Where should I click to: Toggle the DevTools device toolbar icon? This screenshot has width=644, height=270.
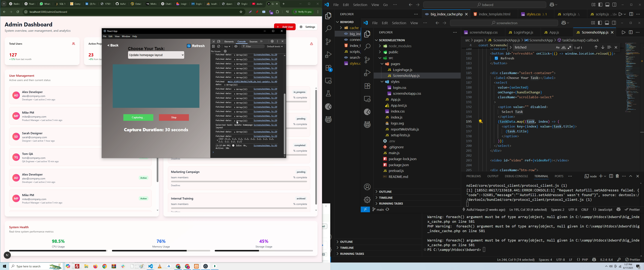(x=219, y=41)
